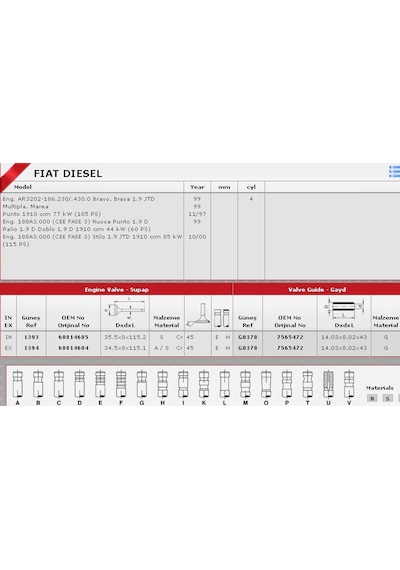The image size is (400, 570).
Task: Select Güneş ref 1393
Action: point(31,337)
